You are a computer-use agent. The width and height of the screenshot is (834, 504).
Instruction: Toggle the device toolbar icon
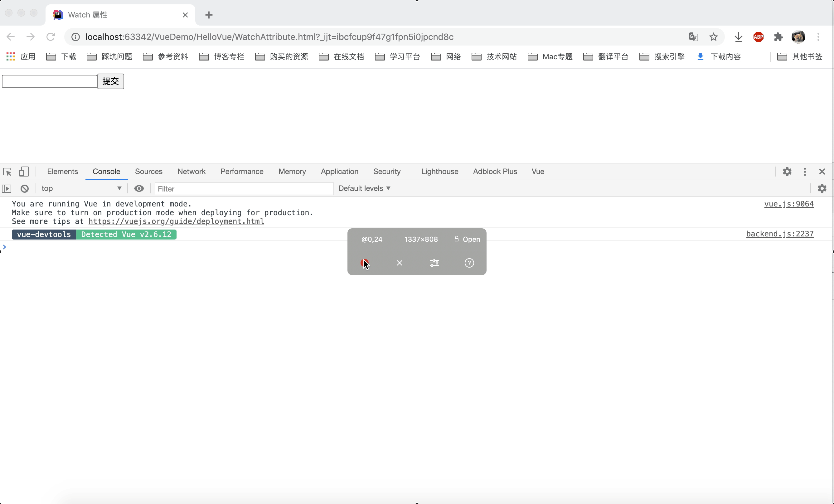24,172
